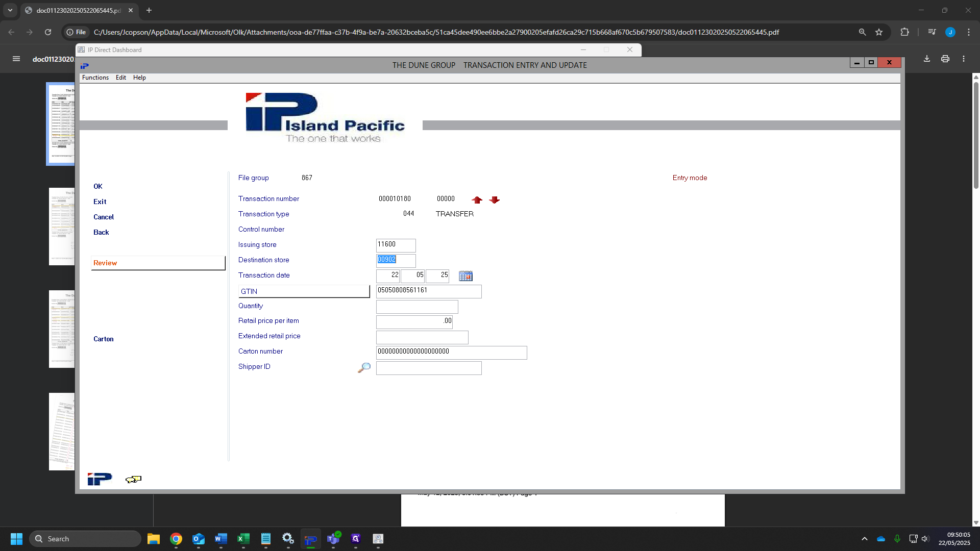Screen dimensions: 980x551
Task: Open Google Chrome from the taskbar
Action: [176, 539]
